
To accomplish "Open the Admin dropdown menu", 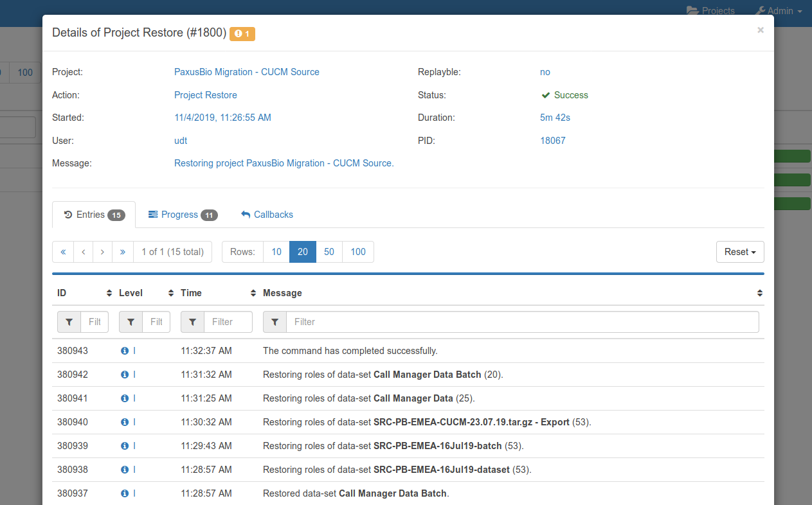I will [778, 10].
